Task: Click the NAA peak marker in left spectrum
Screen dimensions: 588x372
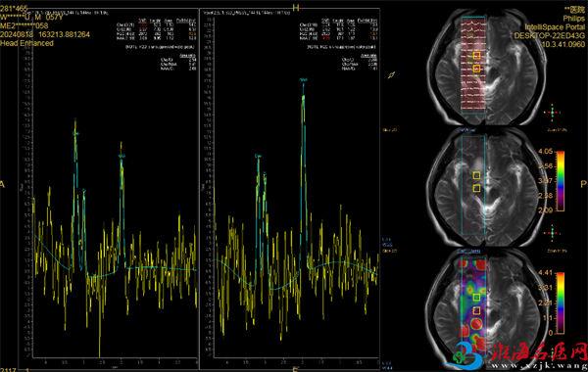Action: point(122,156)
